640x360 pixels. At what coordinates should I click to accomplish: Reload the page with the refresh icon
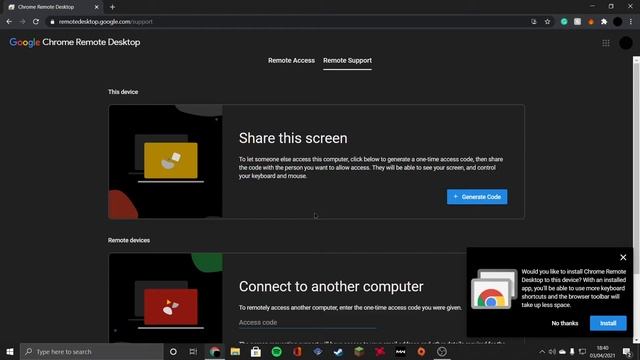tap(36, 22)
